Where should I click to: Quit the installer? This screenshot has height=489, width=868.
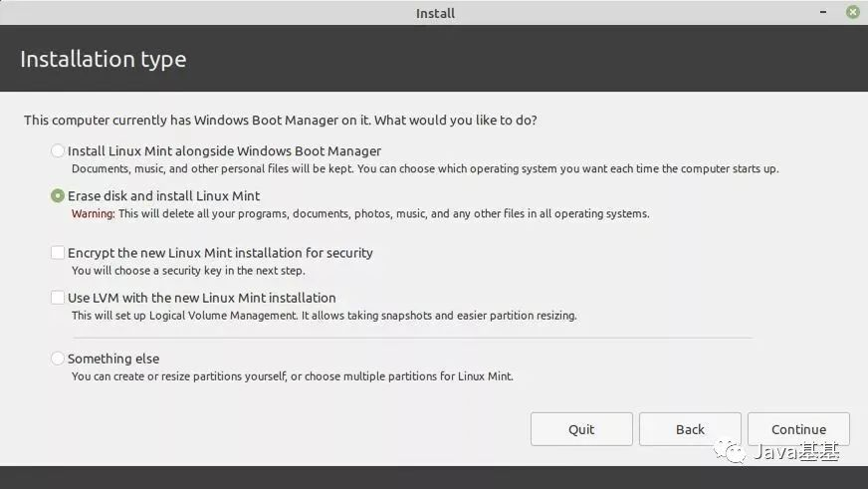click(581, 429)
